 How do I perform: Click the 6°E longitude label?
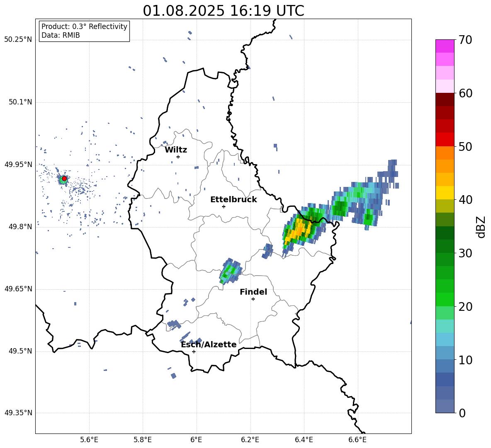pyautogui.click(x=197, y=440)
